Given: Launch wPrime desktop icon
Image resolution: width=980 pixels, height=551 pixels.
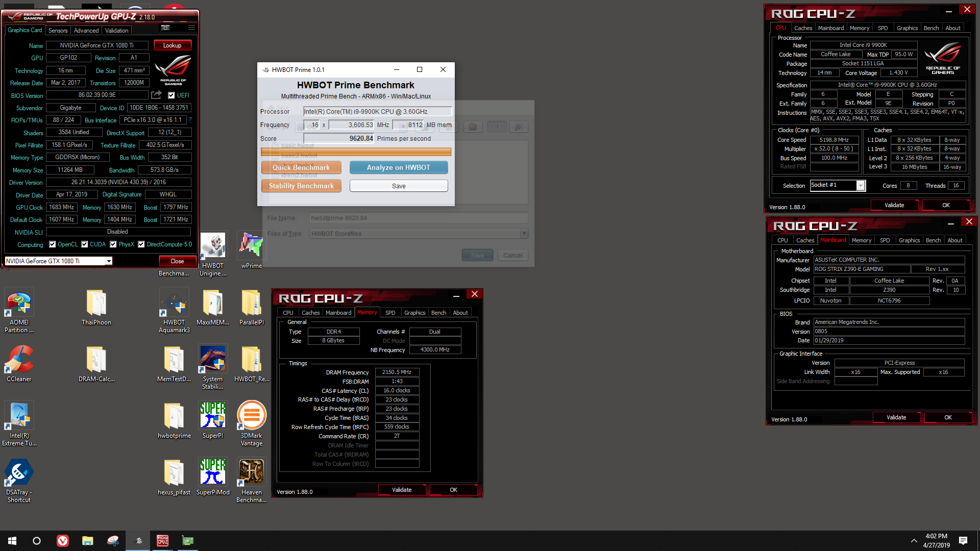Looking at the screenshot, I should (252, 250).
